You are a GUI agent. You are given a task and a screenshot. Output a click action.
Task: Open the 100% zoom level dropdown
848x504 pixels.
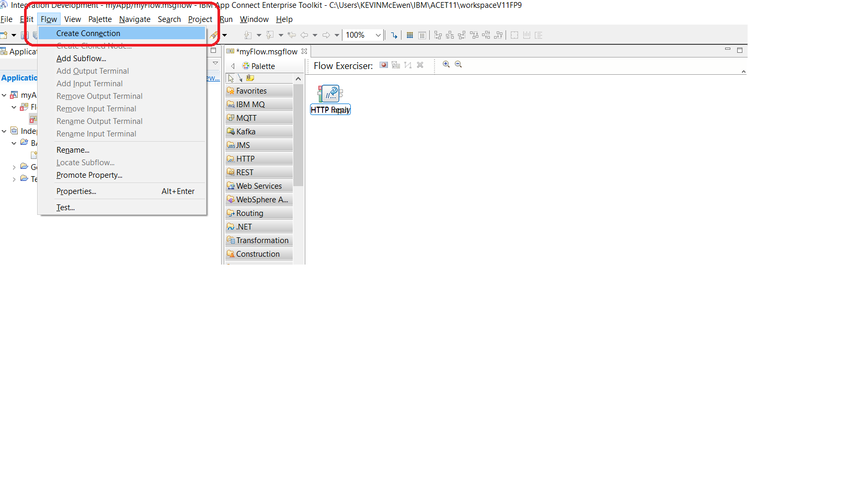click(x=378, y=35)
